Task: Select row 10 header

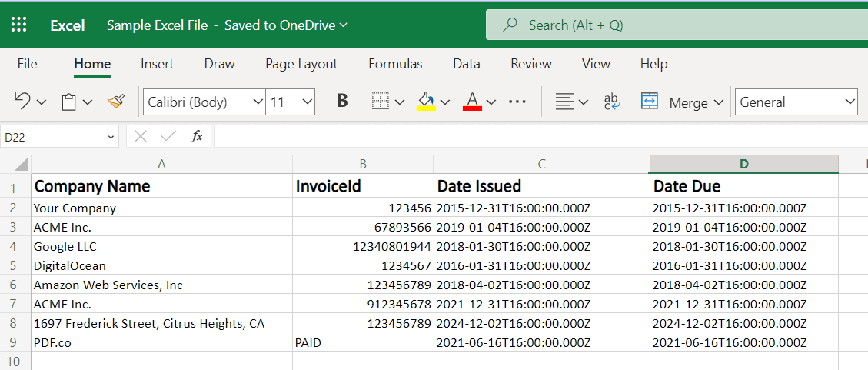Action: pos(15,362)
